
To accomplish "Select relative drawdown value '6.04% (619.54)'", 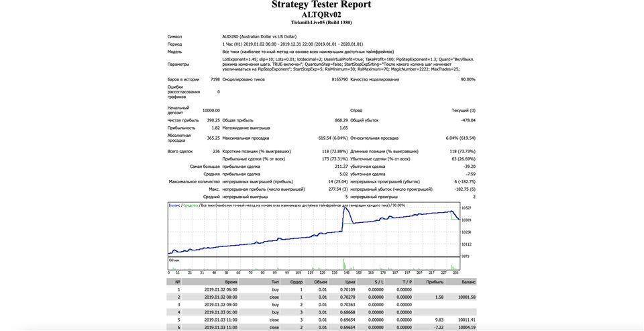I will coord(460,138).
